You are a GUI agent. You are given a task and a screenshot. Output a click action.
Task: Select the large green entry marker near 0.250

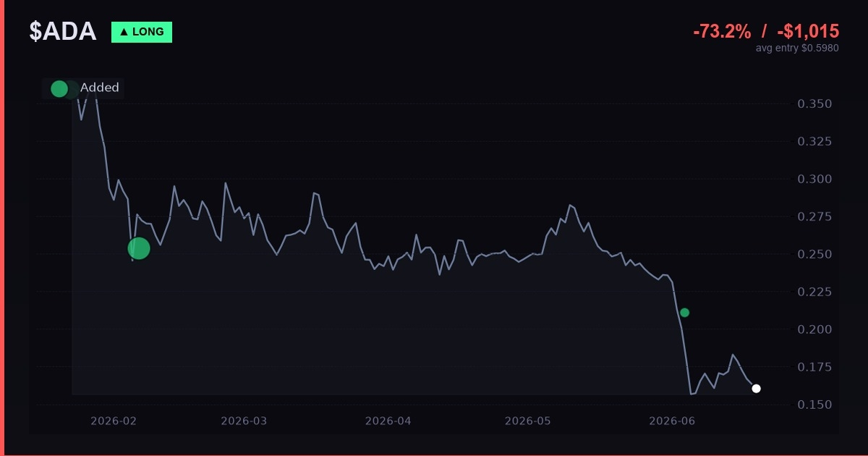click(x=139, y=248)
